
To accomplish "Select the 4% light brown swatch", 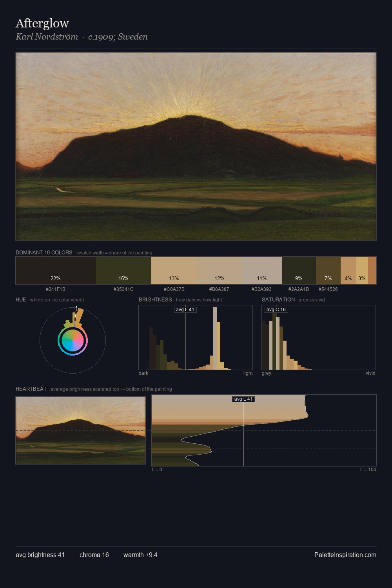I will pos(348,270).
